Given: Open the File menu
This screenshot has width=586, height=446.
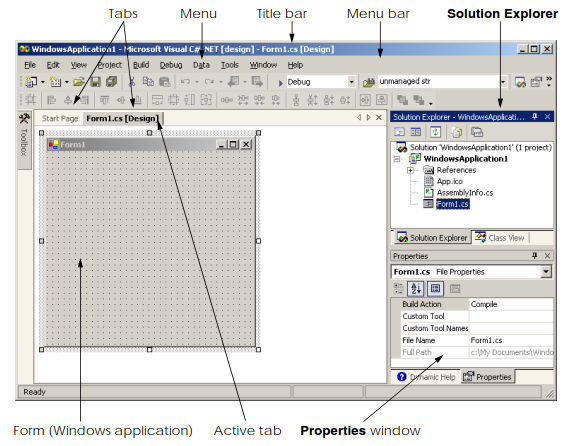Looking at the screenshot, I should [30, 65].
